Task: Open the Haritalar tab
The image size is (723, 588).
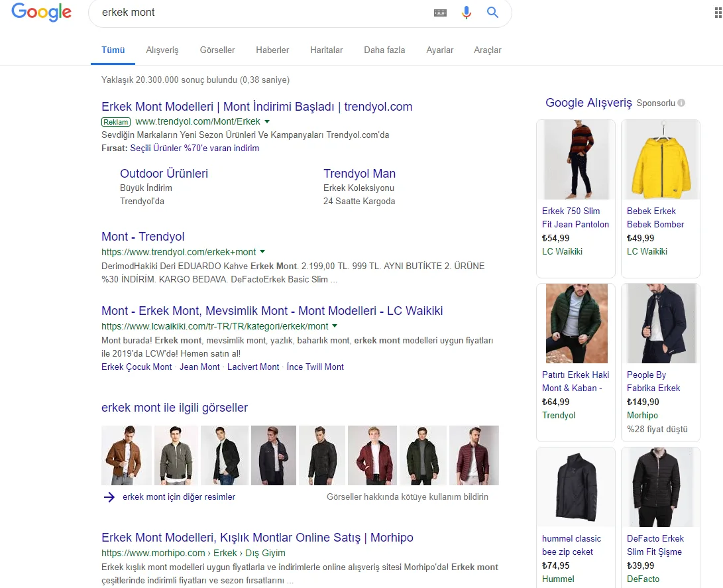Action: [x=327, y=50]
